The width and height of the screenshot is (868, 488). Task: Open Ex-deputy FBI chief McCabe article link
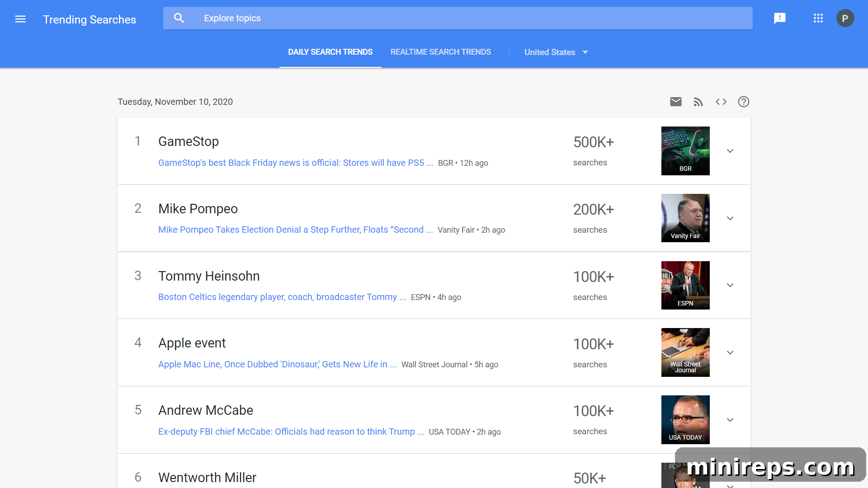point(291,432)
